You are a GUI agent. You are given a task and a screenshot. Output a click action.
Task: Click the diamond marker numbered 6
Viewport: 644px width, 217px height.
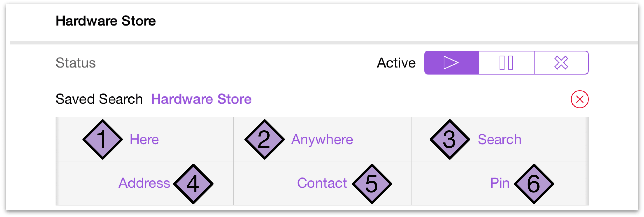click(x=534, y=184)
